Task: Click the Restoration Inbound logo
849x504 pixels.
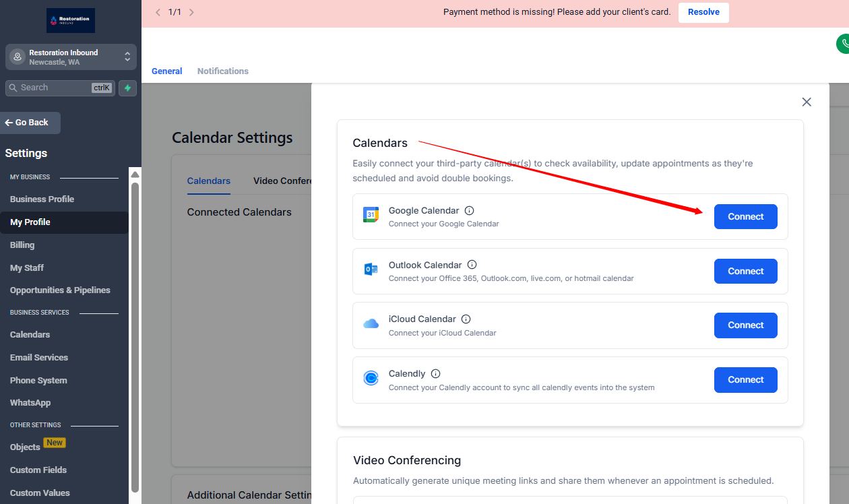Action: (x=71, y=20)
